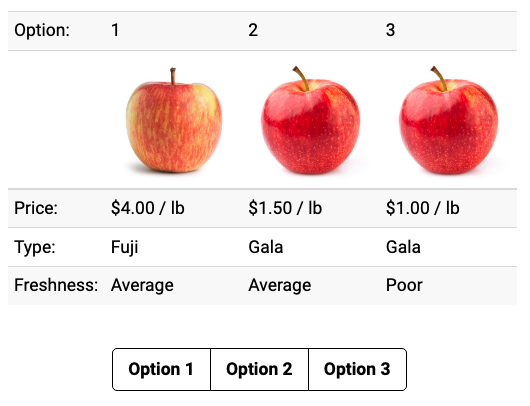Click Gala type under option 3
This screenshot has width=530, height=406.
click(403, 247)
